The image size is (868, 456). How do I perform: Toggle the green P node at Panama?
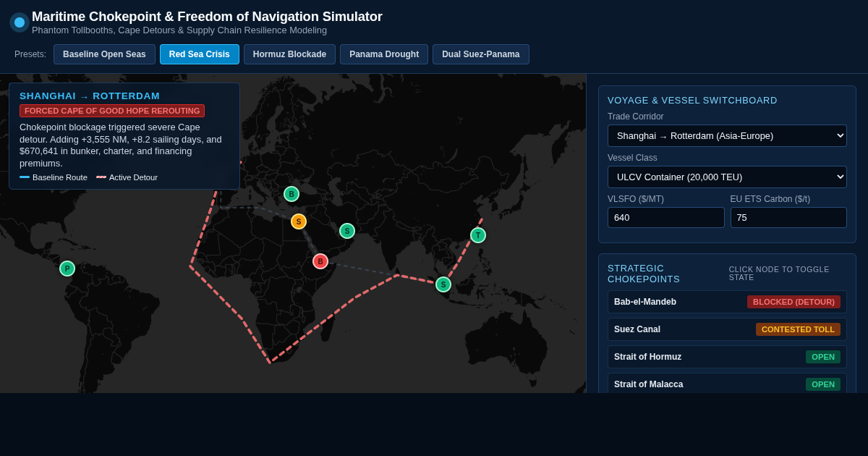[x=67, y=269]
